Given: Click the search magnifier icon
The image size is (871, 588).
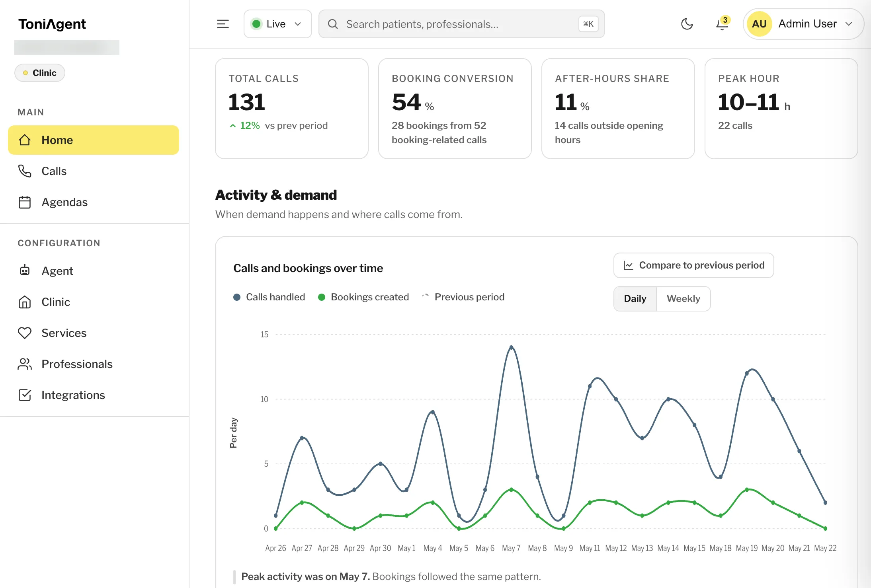Looking at the screenshot, I should coord(333,24).
